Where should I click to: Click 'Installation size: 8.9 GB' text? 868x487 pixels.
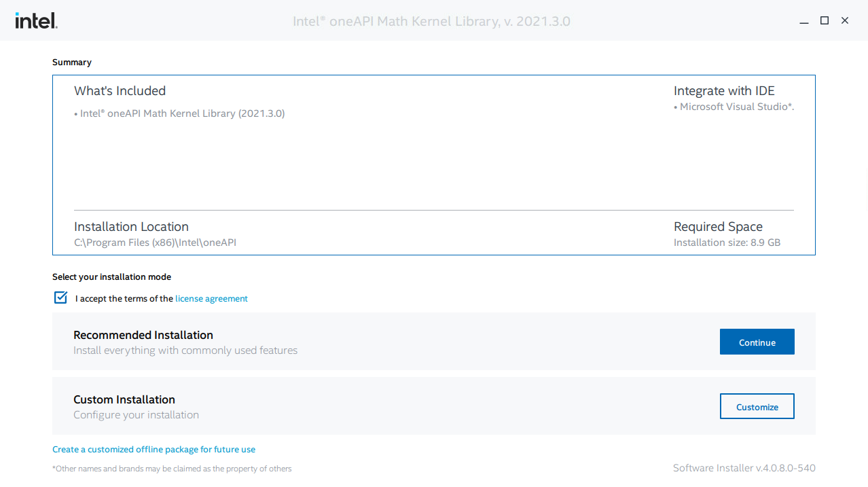coord(727,242)
